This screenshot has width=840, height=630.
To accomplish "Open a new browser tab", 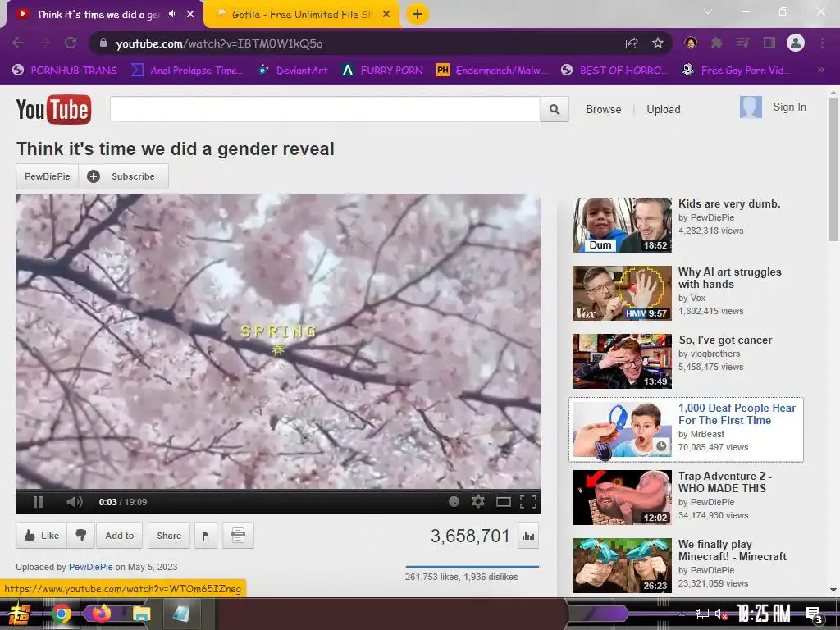I will tap(418, 14).
